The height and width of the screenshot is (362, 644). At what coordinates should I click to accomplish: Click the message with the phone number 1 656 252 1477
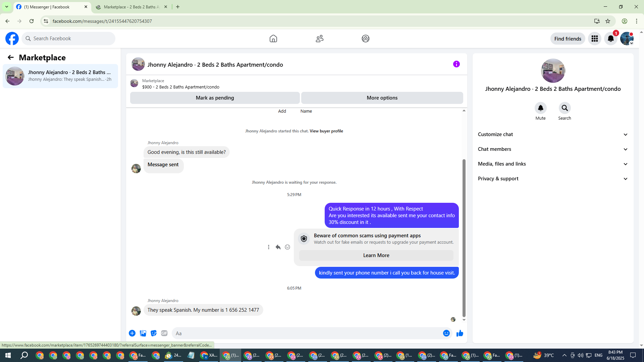(203, 310)
